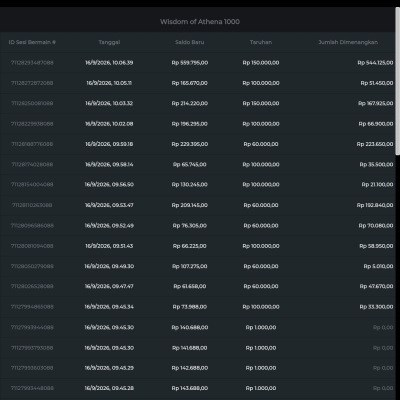The height and width of the screenshot is (400, 400).
Task: Click winnings amount Rp 223.650,00
Action: click(375, 144)
